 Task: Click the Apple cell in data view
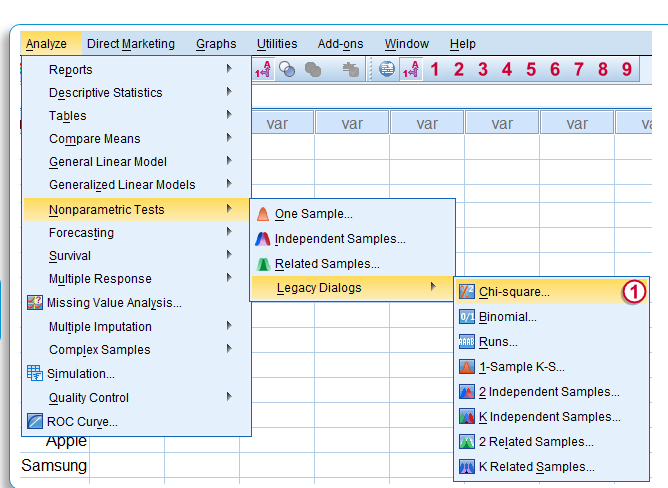click(66, 442)
